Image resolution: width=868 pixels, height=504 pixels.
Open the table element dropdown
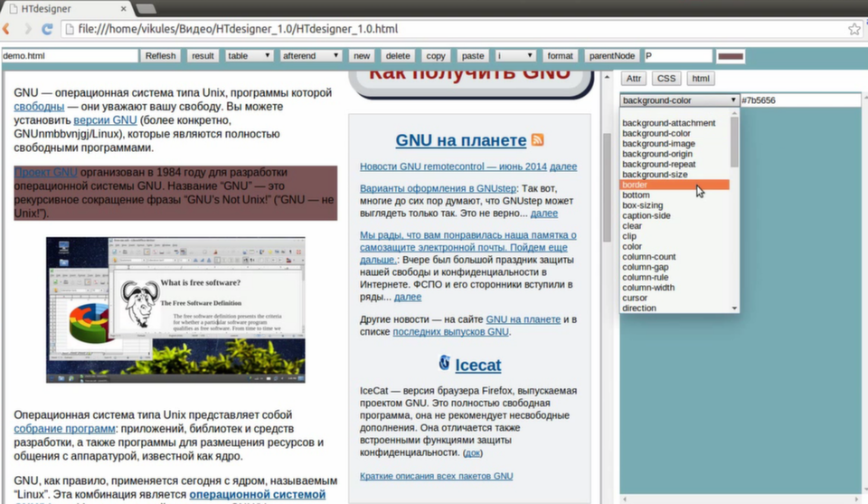point(249,56)
